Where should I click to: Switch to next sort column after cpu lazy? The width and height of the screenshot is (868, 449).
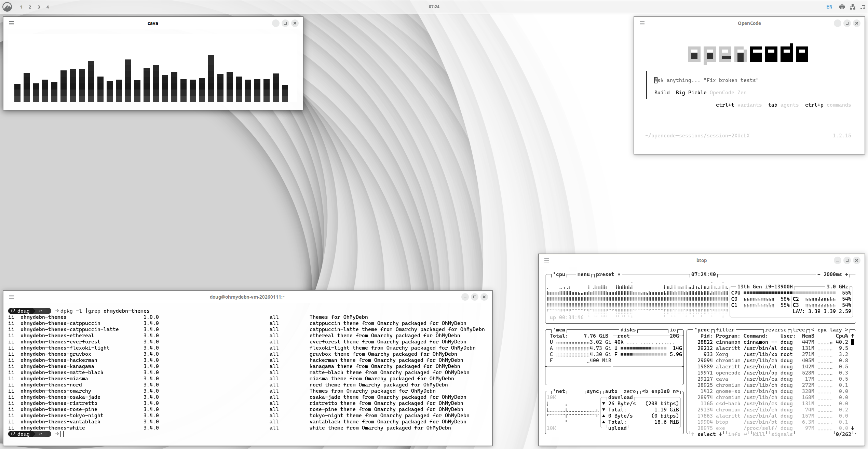coord(846,330)
